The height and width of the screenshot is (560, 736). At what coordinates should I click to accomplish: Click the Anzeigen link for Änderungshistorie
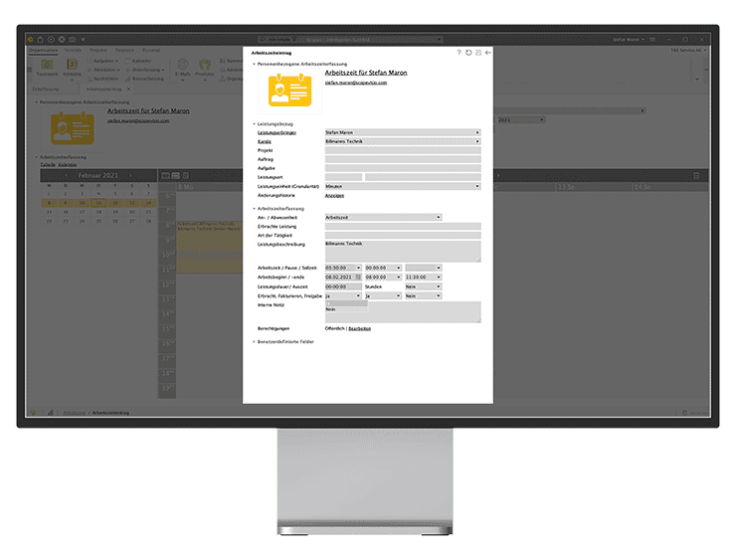(334, 195)
